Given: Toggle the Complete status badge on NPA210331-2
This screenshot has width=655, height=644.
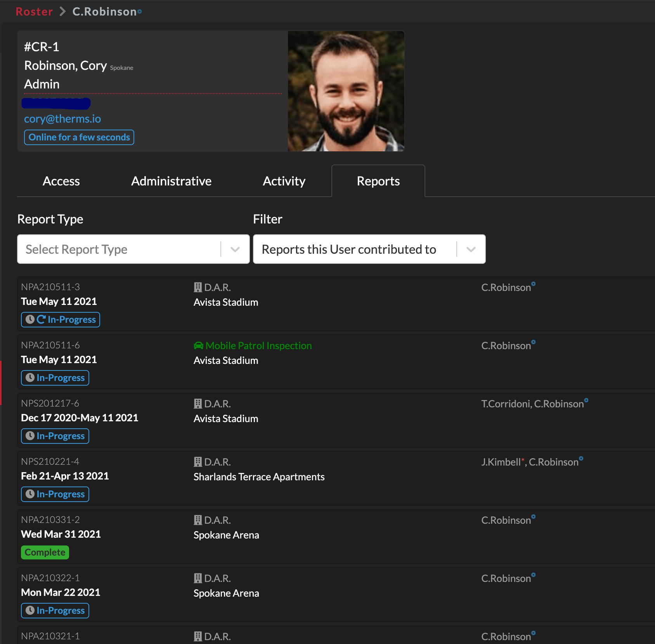Looking at the screenshot, I should point(45,552).
